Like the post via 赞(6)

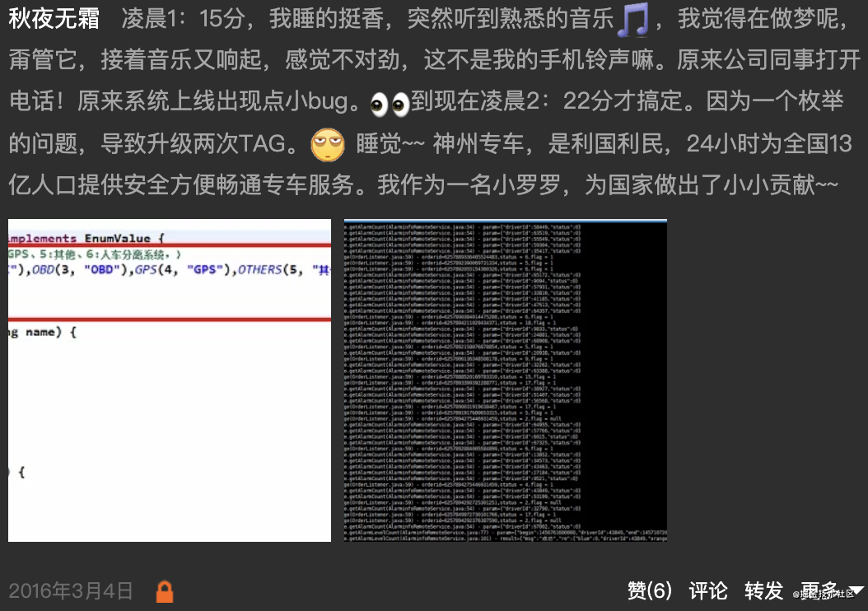point(649,590)
